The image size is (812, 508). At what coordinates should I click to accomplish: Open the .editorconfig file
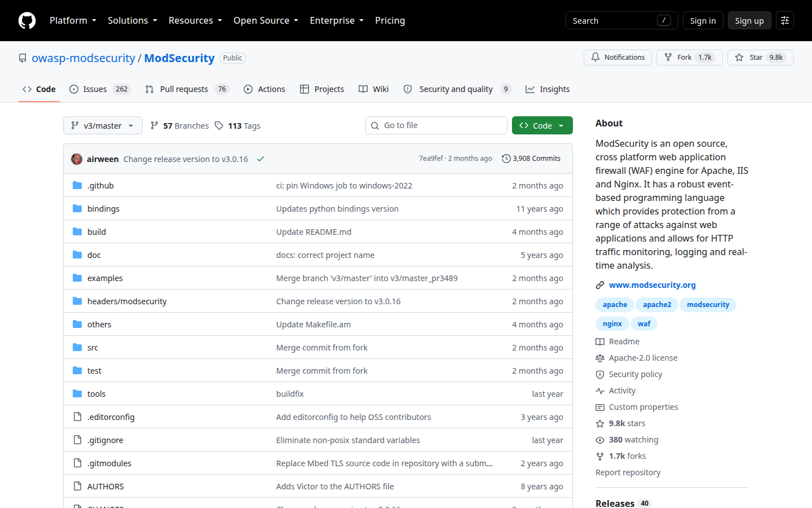pyautogui.click(x=111, y=417)
